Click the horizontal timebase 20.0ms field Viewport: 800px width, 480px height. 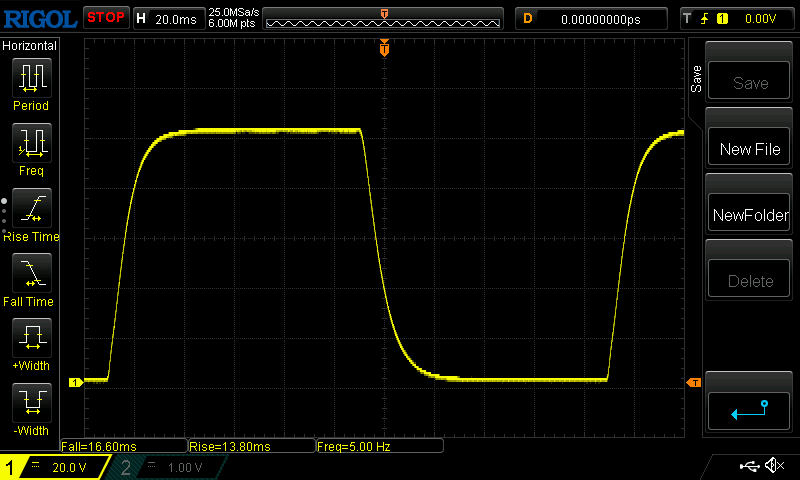tap(167, 18)
